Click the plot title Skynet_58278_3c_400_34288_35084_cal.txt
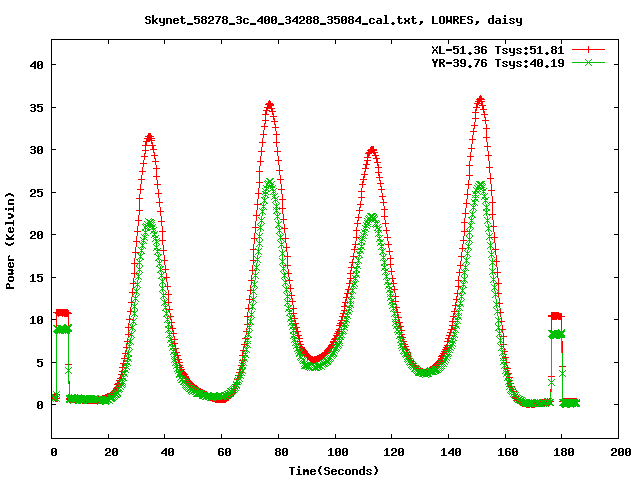640x480 pixels. pos(281,20)
